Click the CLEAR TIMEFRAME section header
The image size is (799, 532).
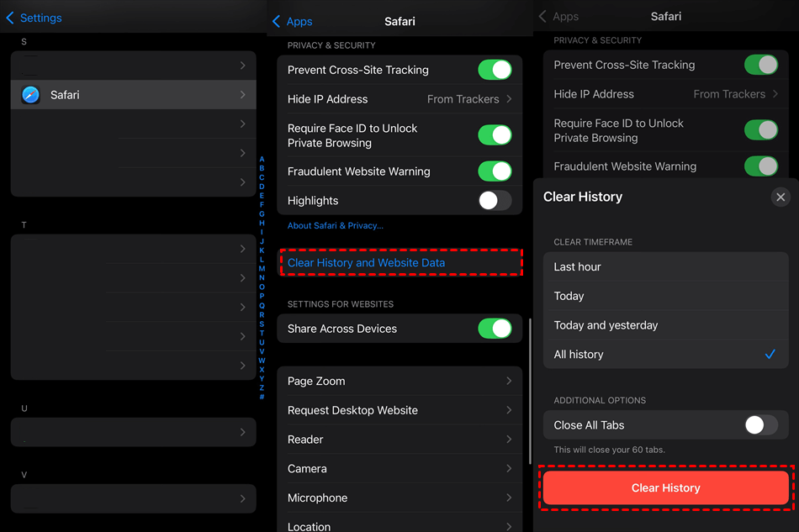[593, 242]
